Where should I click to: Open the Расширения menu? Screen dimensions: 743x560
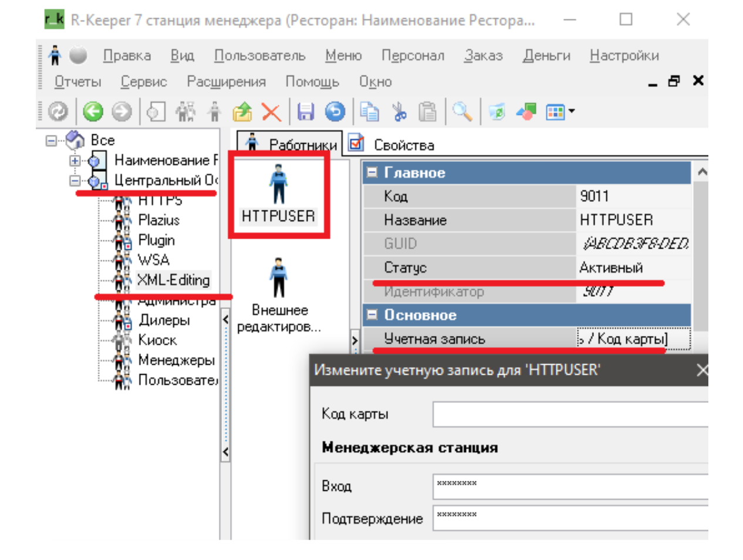click(226, 82)
